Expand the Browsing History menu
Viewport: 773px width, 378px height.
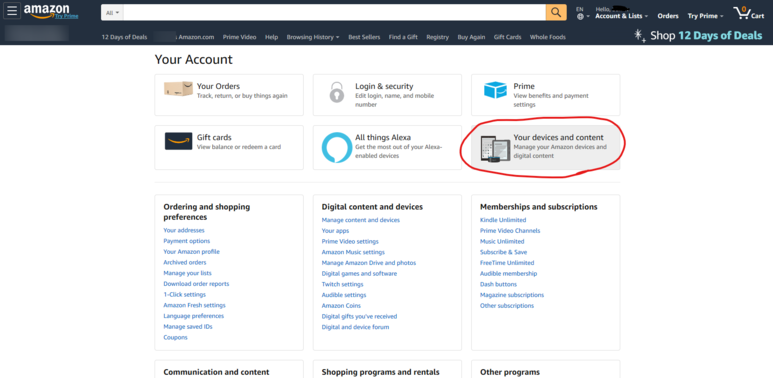[313, 37]
